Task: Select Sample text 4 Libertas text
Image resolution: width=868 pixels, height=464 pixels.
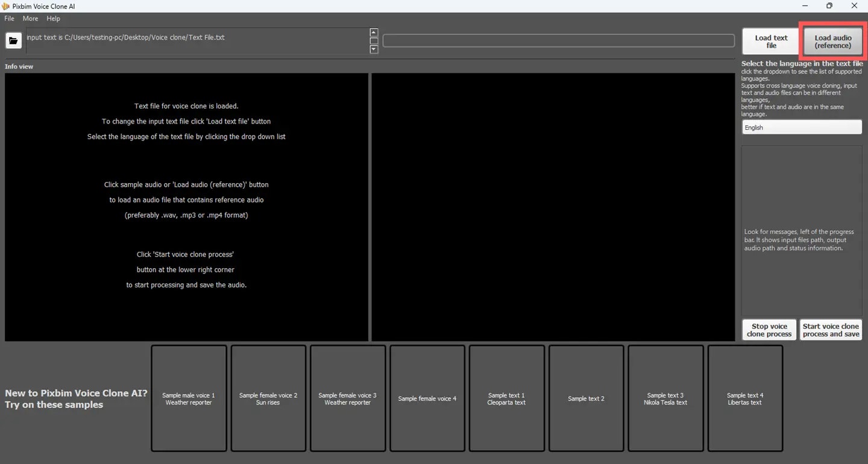Action: tap(745, 398)
